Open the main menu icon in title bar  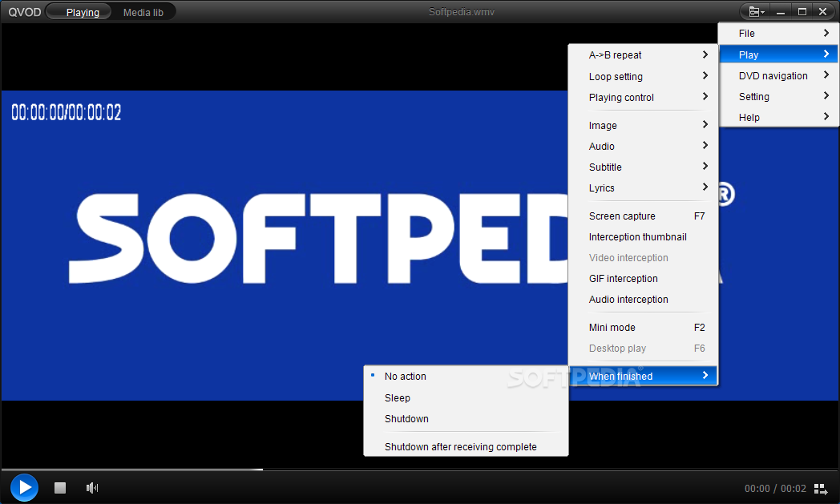pos(756,12)
